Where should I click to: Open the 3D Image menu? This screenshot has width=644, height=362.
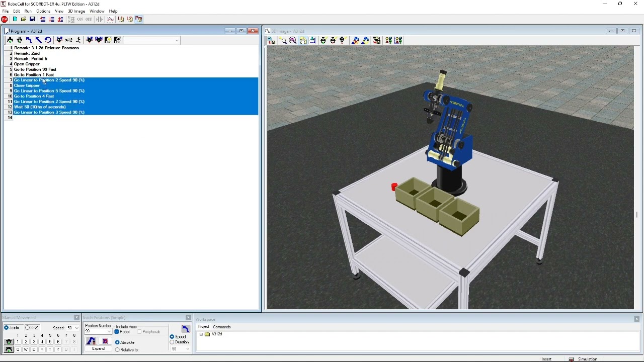coord(76,11)
